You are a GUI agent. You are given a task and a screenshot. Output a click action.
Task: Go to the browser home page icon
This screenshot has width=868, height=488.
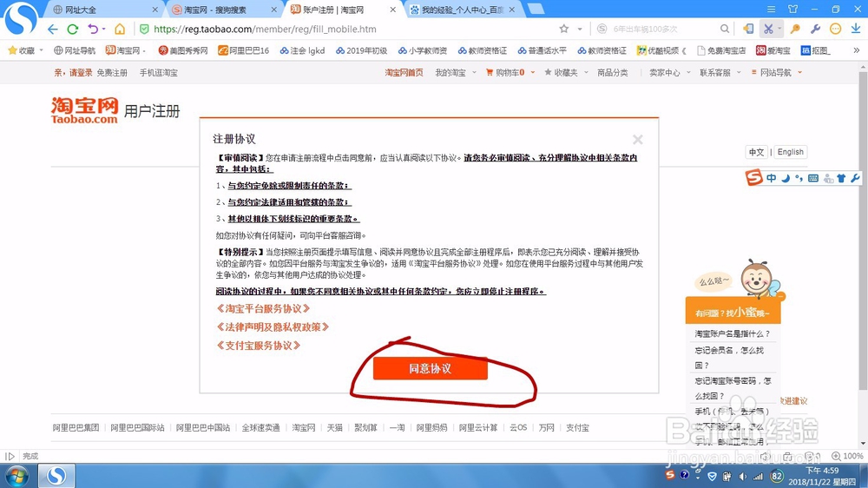[x=120, y=29]
